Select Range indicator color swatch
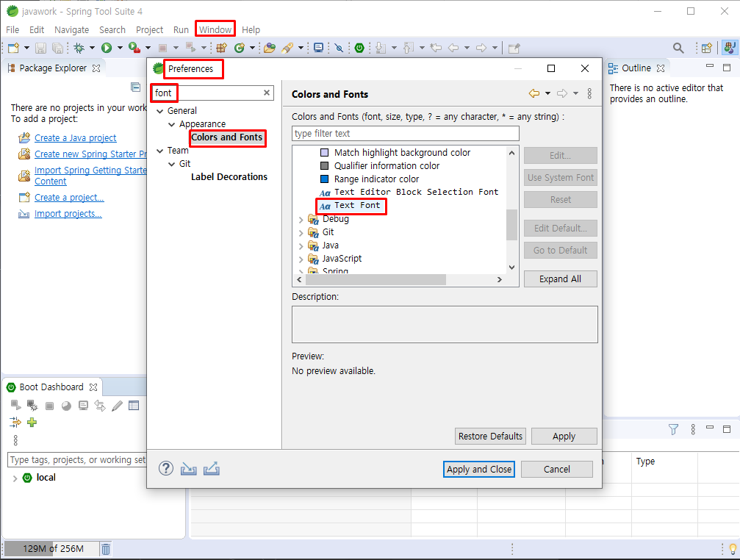Viewport: 740px width, 560px height. click(325, 179)
